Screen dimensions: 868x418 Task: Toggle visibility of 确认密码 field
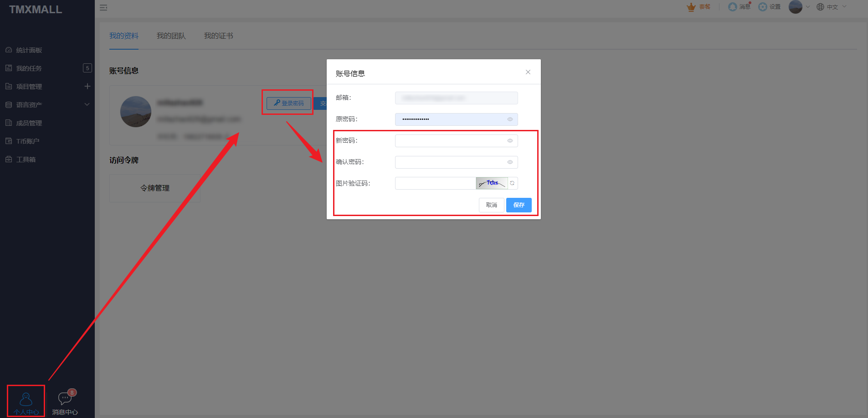click(x=510, y=162)
